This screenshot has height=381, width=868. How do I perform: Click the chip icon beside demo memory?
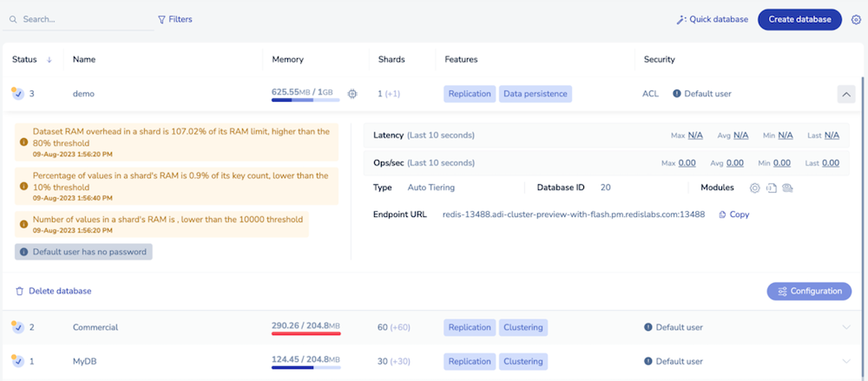pos(352,94)
